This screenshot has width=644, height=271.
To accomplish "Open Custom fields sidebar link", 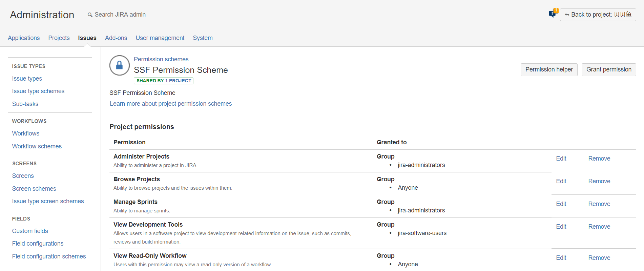I will 30,231.
